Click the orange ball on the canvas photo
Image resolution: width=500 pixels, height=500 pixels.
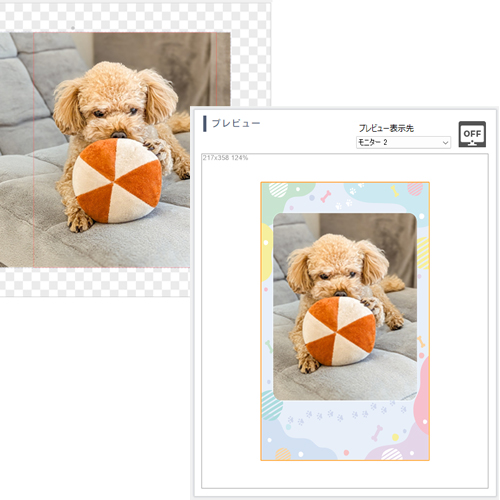point(117,181)
